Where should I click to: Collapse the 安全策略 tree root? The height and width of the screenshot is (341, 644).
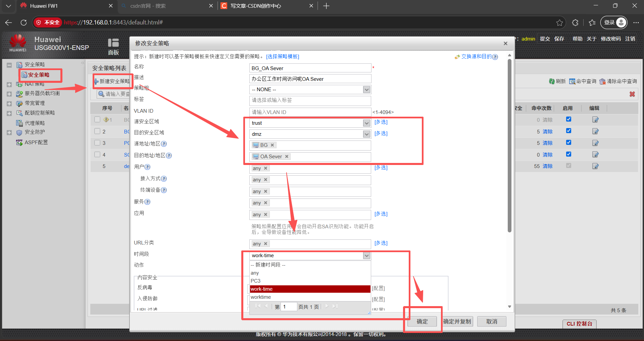tap(9, 65)
